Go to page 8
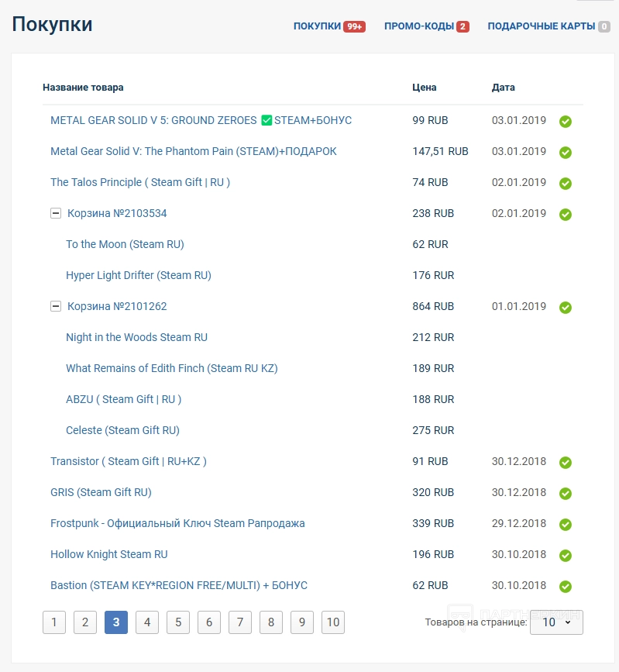Viewport: 619px width, 672px height. 271,622
